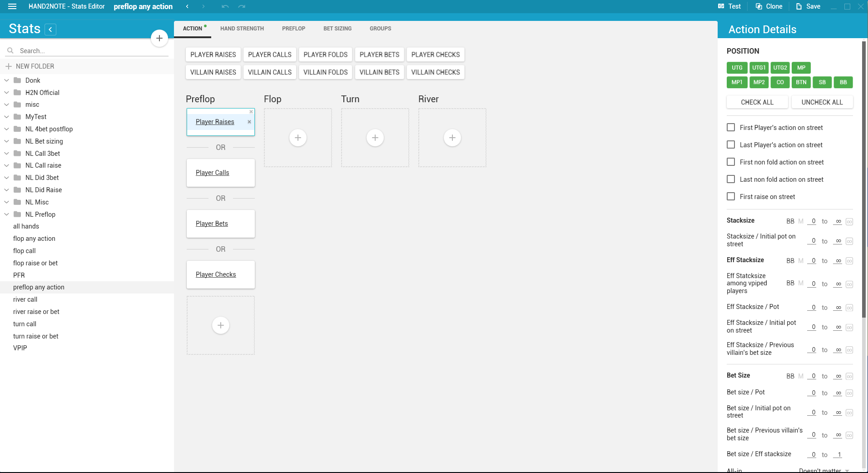Expand the Donk folder
The width and height of the screenshot is (868, 473).
[7, 80]
